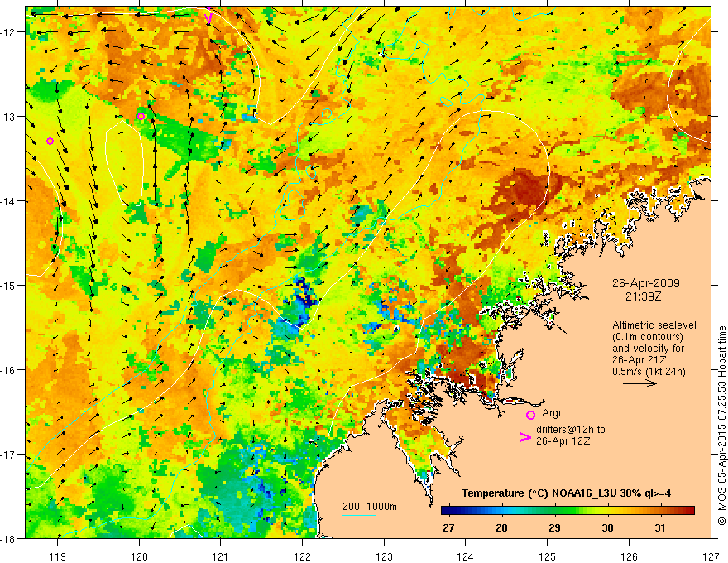Click the magenta drifters arrowhead in the legend
This screenshot has height=563, width=728.
524,437
